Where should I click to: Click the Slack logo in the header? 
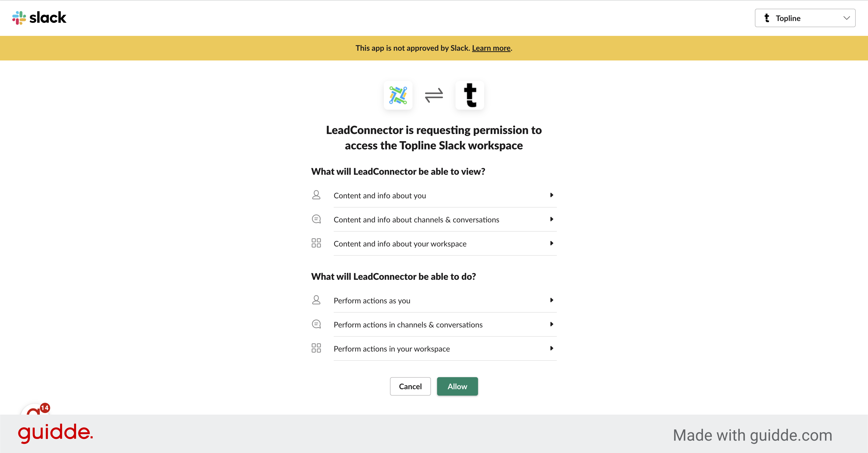click(39, 17)
